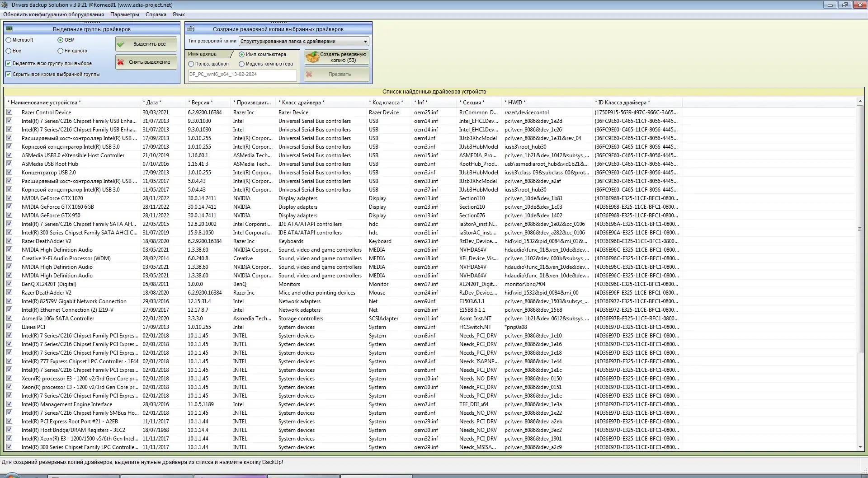Click the chip icon in driver group header

pos(9,29)
